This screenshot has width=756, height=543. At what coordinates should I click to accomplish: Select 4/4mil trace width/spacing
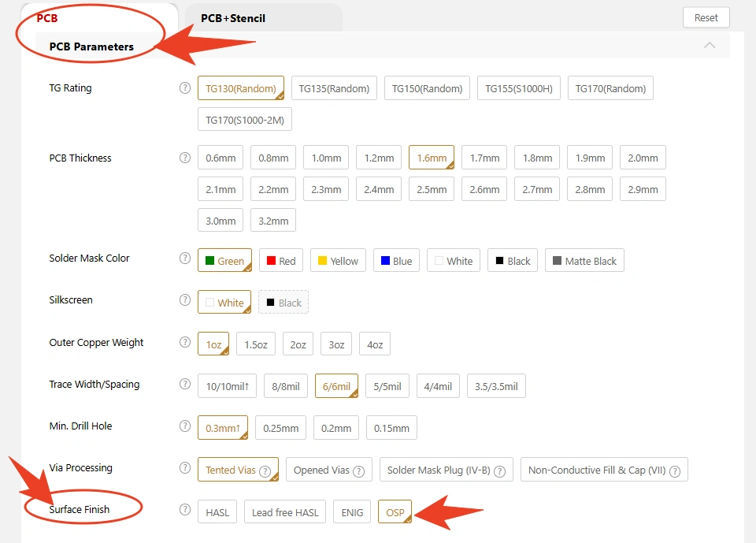[438, 386]
